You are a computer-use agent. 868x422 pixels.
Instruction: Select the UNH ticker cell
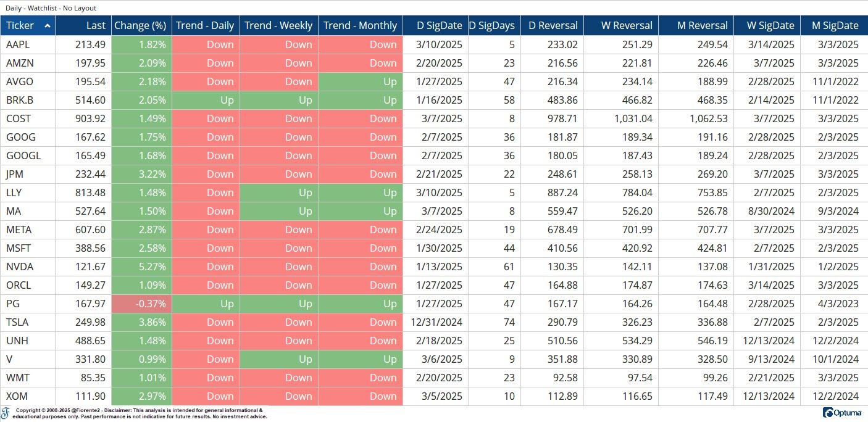tap(28, 341)
